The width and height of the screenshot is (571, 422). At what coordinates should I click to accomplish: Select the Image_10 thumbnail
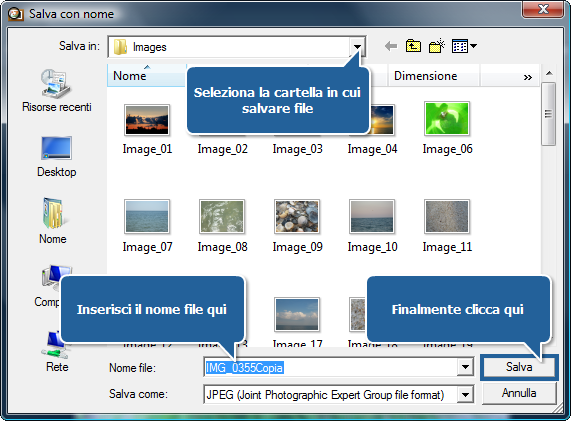(x=372, y=216)
